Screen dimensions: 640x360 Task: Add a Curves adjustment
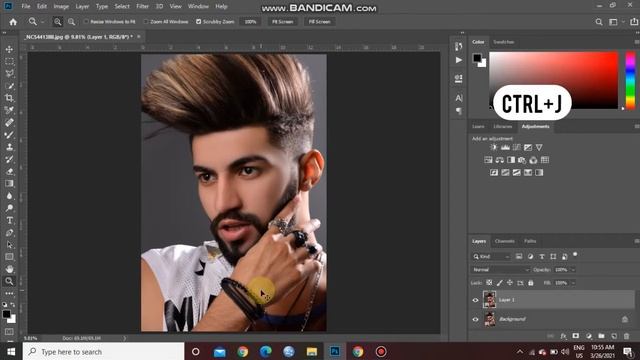coord(516,147)
